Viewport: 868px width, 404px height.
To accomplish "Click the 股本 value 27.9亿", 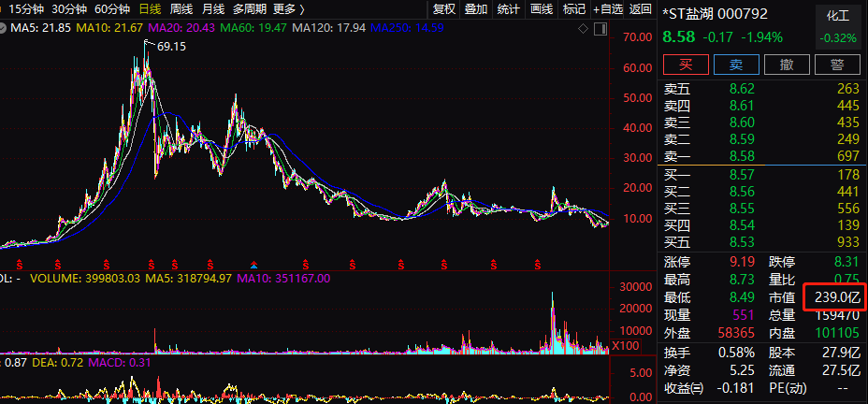I will (842, 353).
